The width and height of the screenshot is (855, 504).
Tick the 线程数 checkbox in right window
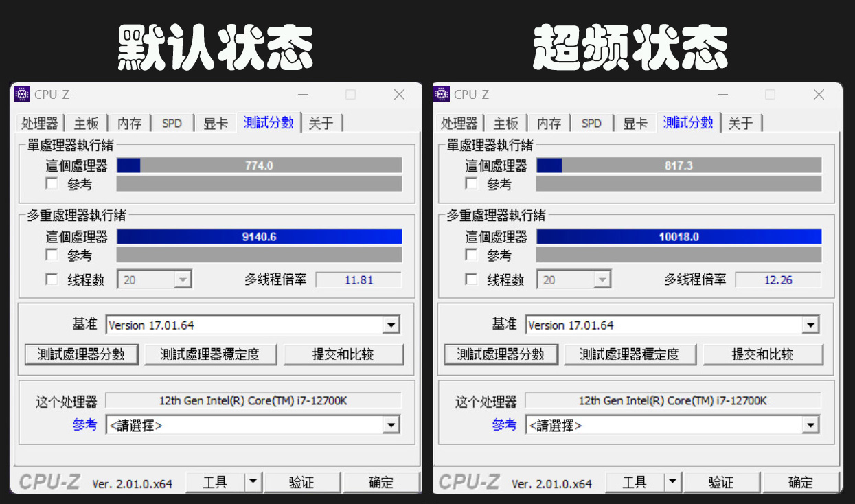471,279
